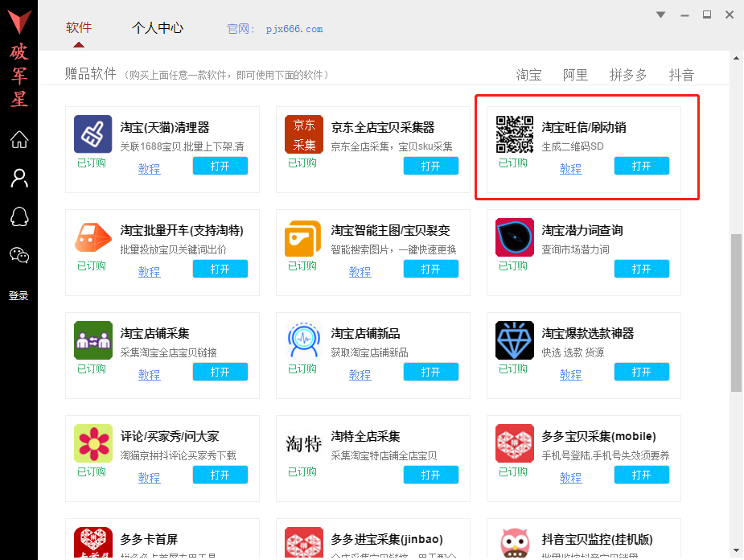Click the compass icon for 淘宝潜力词查询
This screenshot has width=744, height=560.
(x=514, y=237)
